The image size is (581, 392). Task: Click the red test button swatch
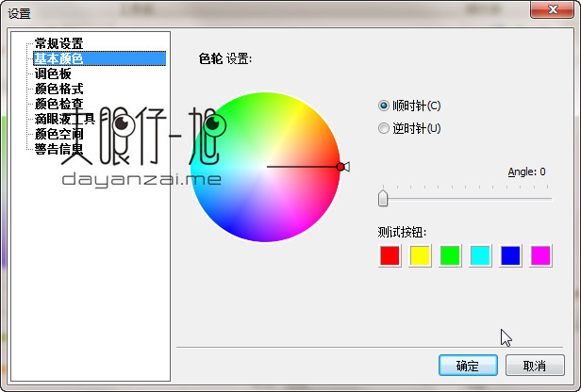(390, 254)
